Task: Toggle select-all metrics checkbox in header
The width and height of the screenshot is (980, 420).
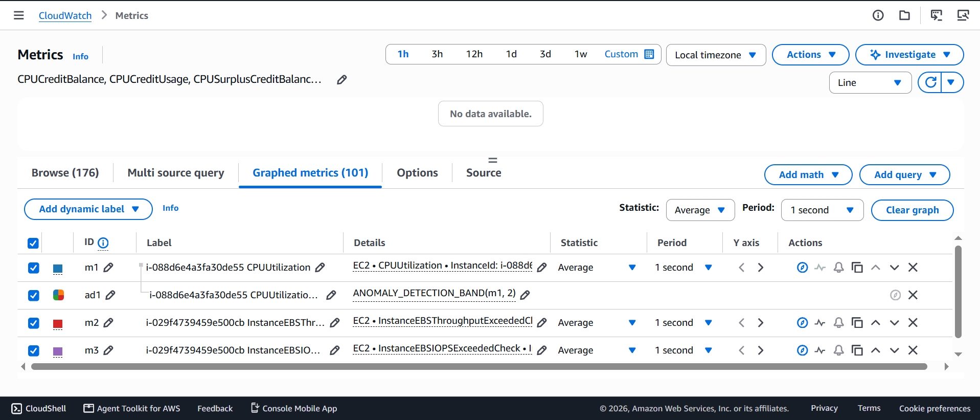Action: (33, 243)
